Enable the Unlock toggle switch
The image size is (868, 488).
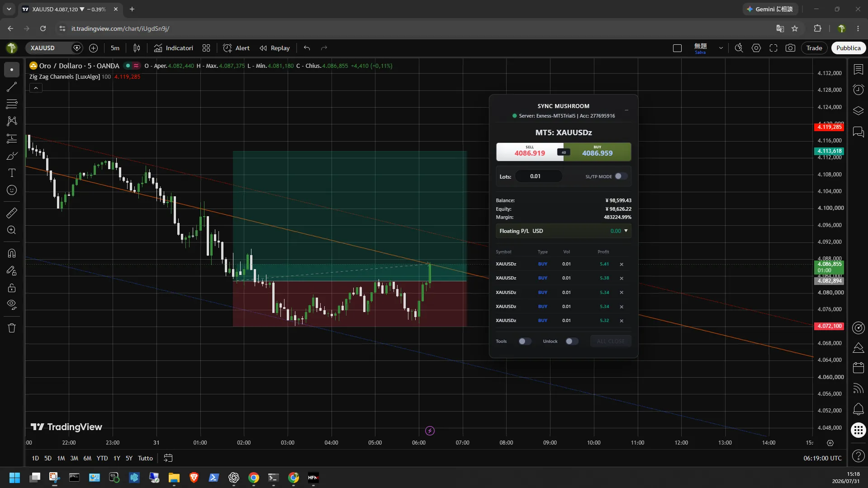(572, 341)
